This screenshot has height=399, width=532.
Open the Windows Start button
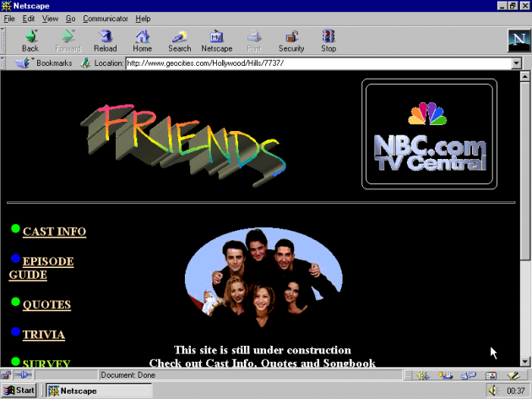click(19, 391)
